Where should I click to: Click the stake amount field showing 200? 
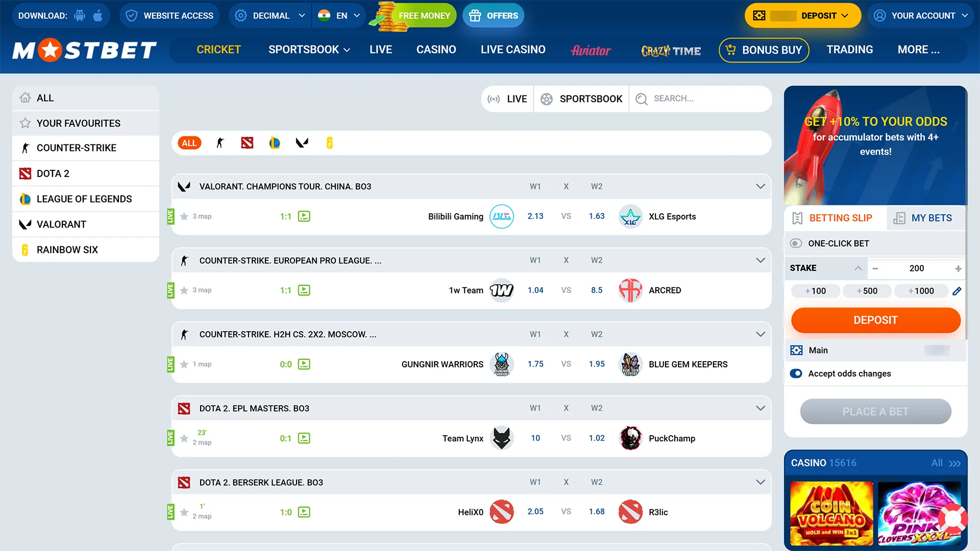tap(917, 268)
